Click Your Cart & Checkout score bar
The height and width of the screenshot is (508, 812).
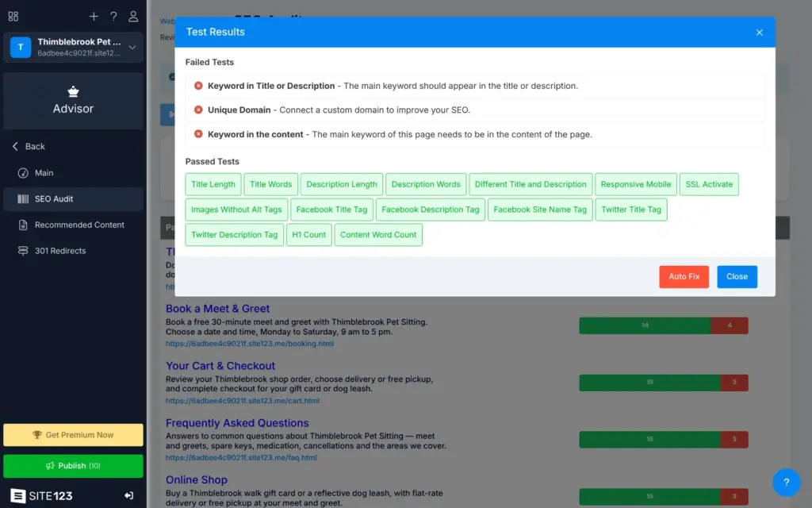(664, 383)
